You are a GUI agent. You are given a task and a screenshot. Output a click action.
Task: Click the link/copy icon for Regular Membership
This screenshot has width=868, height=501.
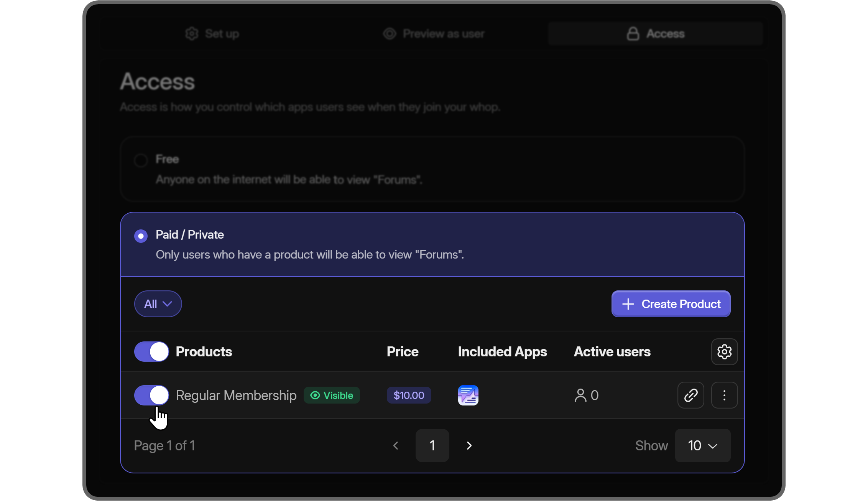click(691, 395)
